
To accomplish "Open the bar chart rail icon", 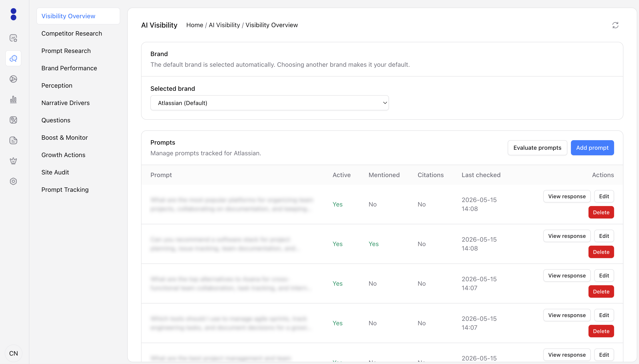I will point(14,99).
